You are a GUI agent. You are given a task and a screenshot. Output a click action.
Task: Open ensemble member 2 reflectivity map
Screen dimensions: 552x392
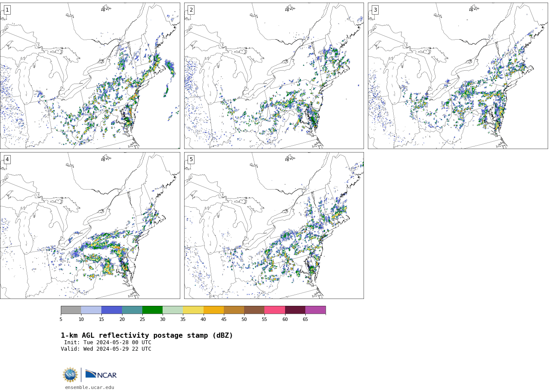coord(274,76)
